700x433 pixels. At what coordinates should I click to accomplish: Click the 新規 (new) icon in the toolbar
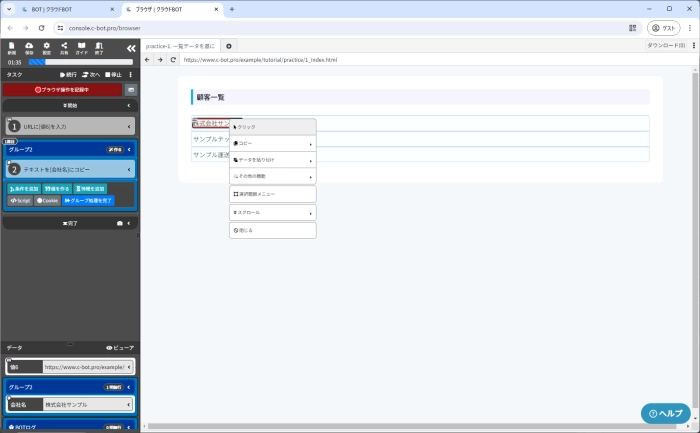point(11,47)
